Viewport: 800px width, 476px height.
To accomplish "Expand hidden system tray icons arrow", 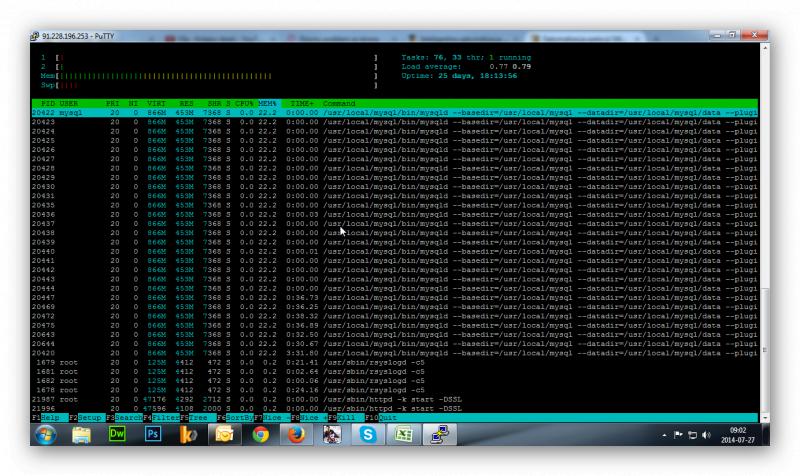I will (x=665, y=436).
